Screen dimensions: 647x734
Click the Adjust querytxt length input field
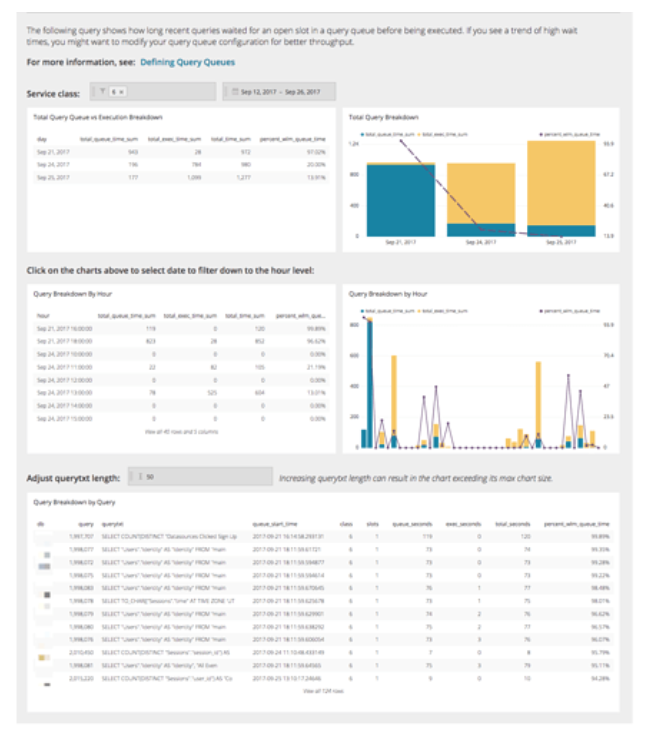pyautogui.click(x=200, y=477)
